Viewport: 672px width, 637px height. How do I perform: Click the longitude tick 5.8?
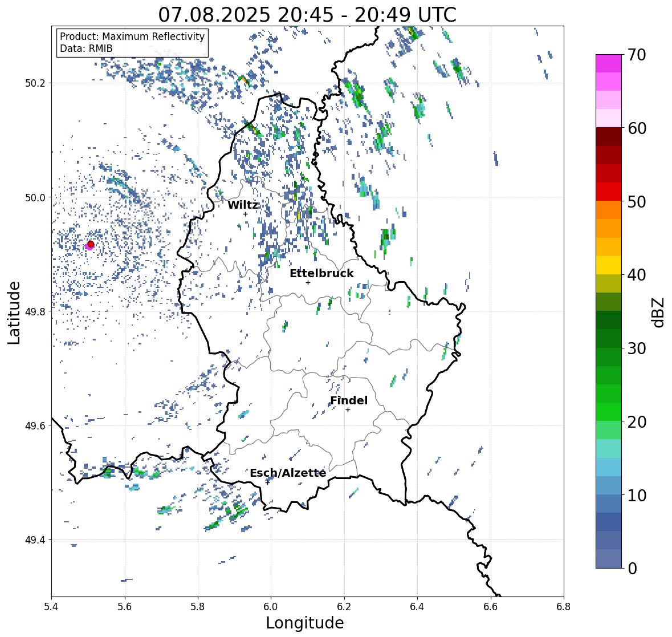198,607
